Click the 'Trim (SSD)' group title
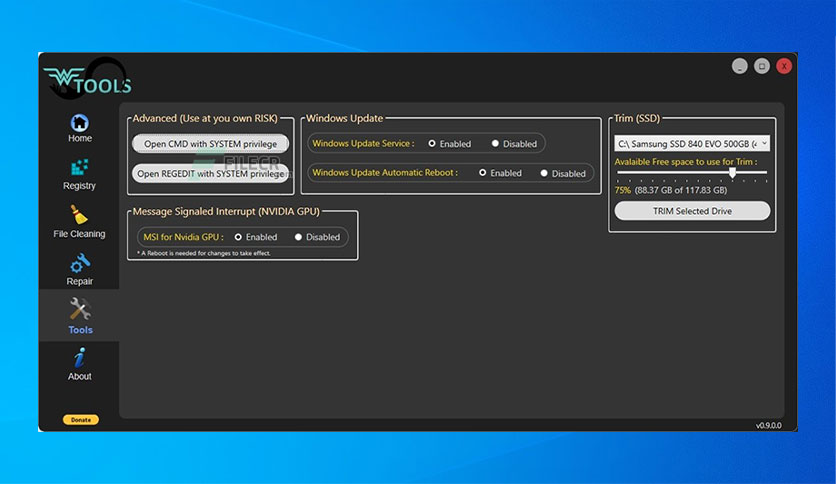This screenshot has width=836, height=484. [x=637, y=118]
